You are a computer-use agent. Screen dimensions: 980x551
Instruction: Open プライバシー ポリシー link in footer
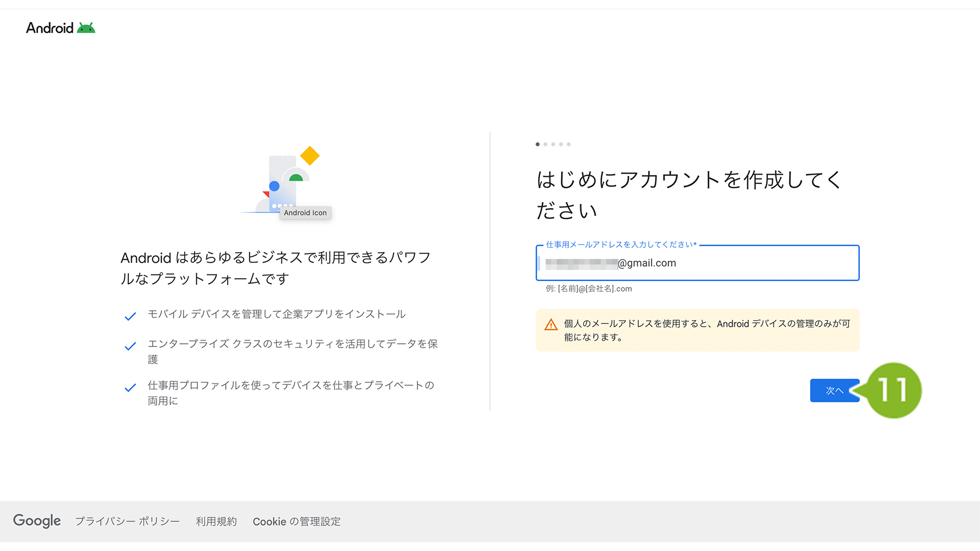(x=127, y=521)
